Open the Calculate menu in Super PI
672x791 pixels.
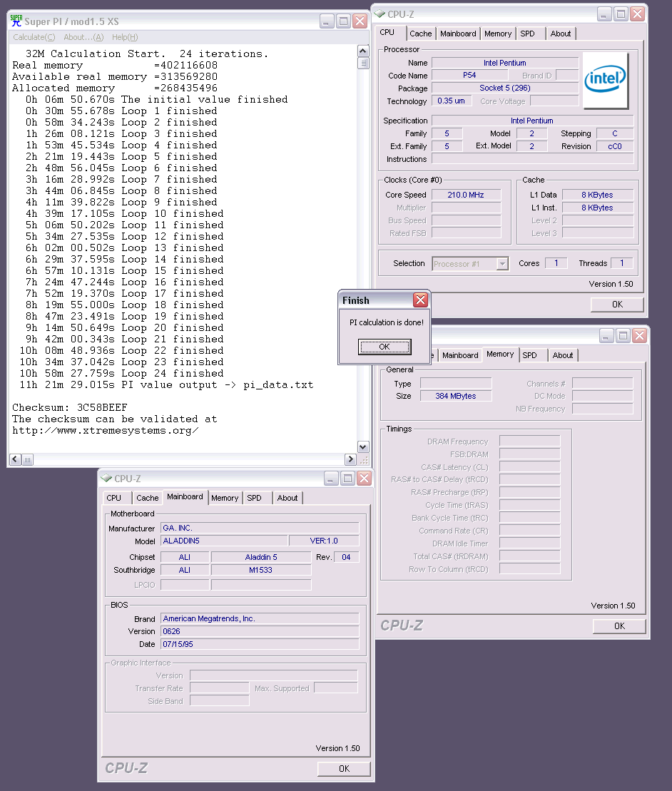34,37
